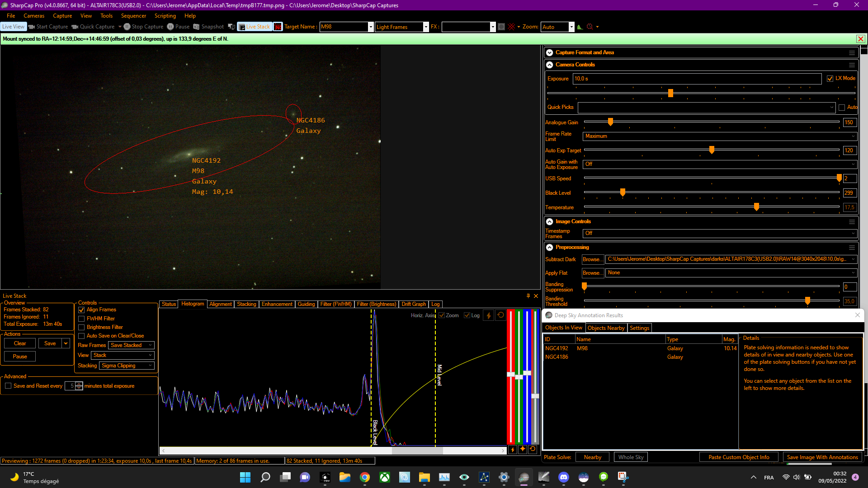Image resolution: width=868 pixels, height=488 pixels.
Task: Open the Stacking Sigma Clipping dropdown
Action: pyautogui.click(x=127, y=366)
